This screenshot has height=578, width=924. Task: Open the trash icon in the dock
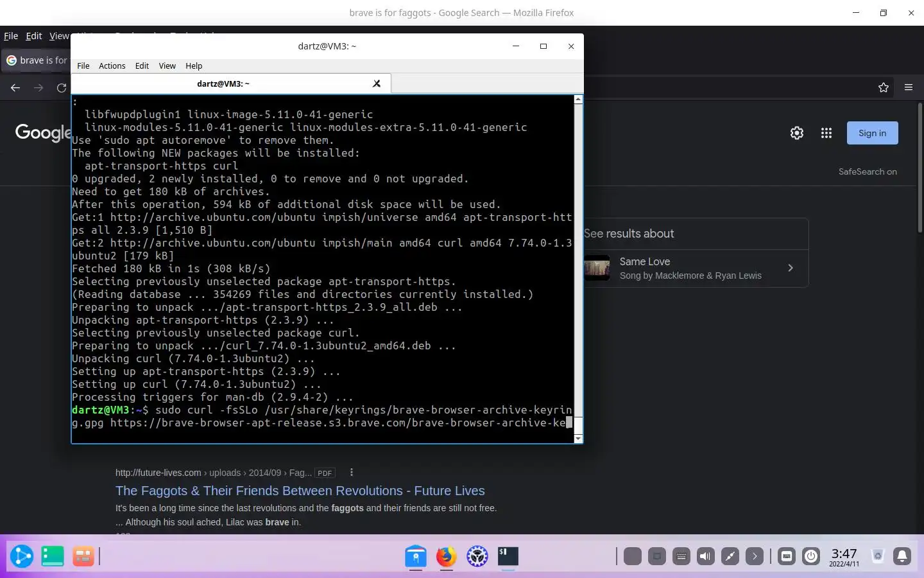click(x=878, y=556)
